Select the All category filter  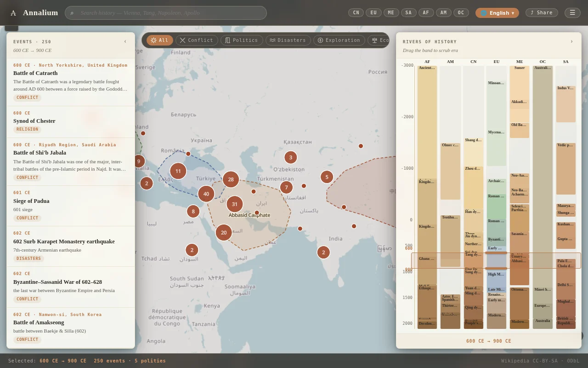(x=160, y=40)
